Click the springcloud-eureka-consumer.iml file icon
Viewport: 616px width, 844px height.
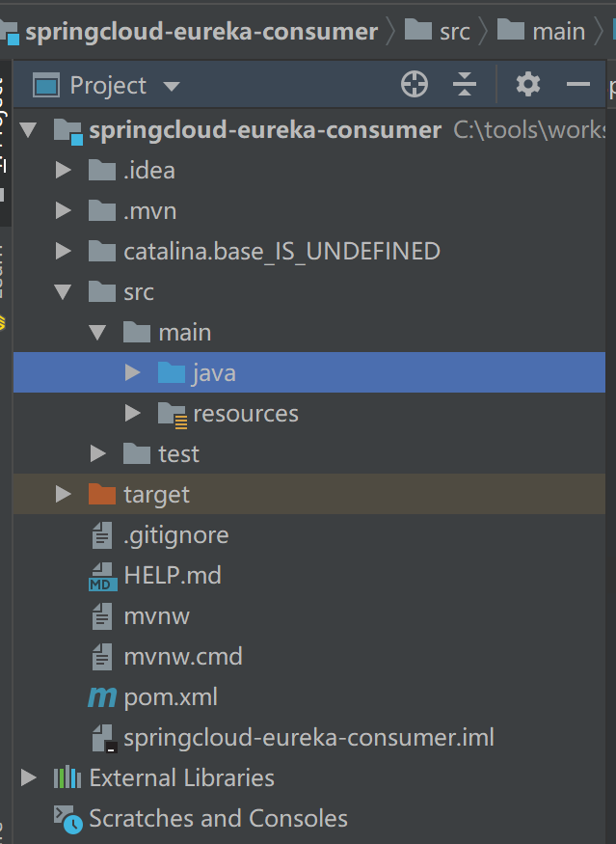coord(104,738)
